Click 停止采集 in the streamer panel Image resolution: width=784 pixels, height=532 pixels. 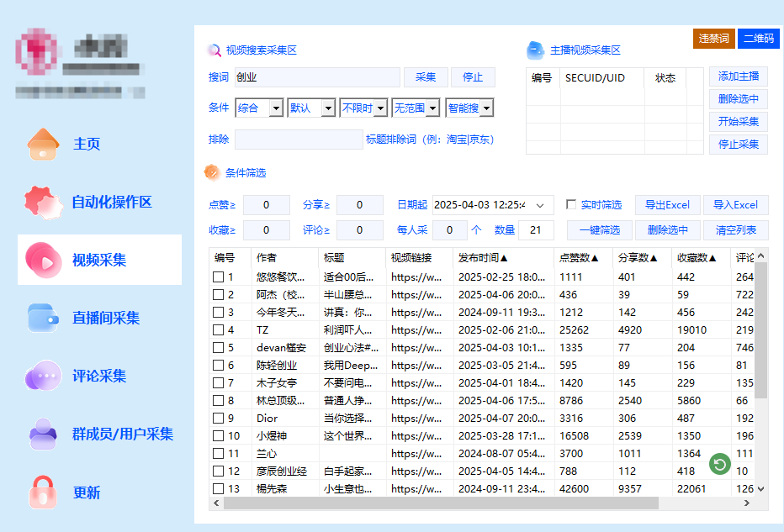point(739,145)
